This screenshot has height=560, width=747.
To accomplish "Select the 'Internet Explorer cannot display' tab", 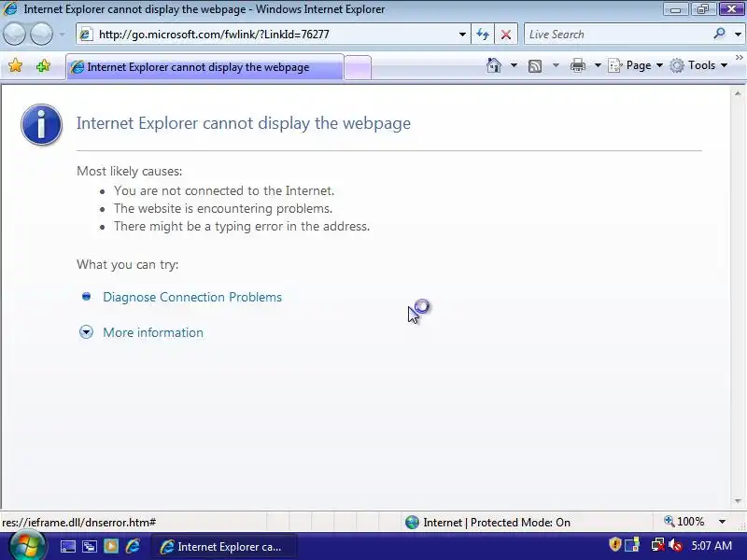I will (204, 67).
